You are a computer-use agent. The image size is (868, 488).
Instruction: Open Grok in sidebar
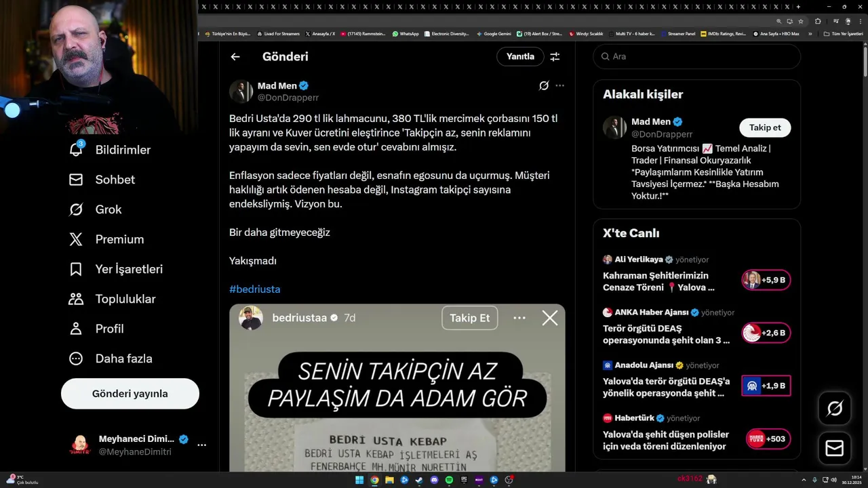tap(95, 209)
